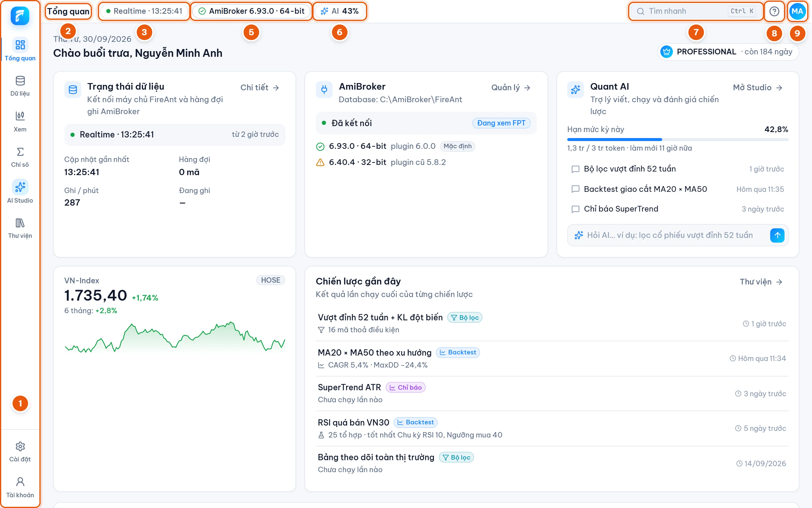The height and width of the screenshot is (508, 812).
Task: Click Mở Studio link in Quant AI card
Action: 758,88
